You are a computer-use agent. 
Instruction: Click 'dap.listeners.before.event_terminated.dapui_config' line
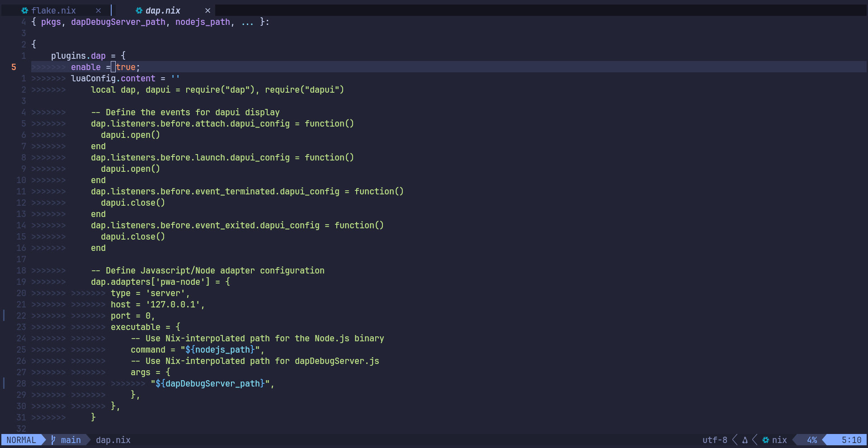point(247,191)
